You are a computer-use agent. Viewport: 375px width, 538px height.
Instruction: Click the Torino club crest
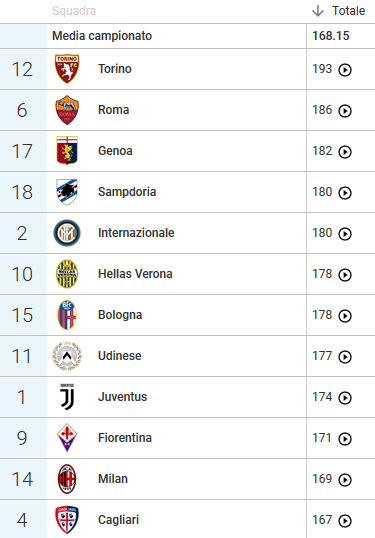(x=67, y=69)
